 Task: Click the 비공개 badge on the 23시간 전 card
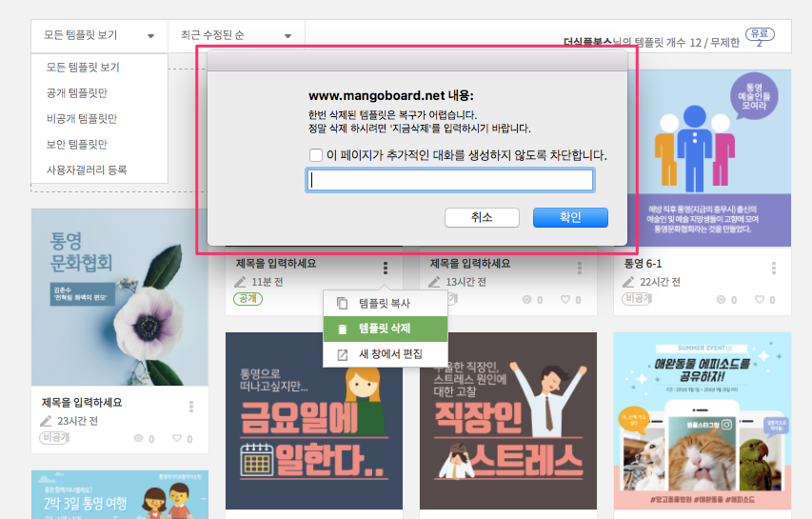(x=54, y=438)
